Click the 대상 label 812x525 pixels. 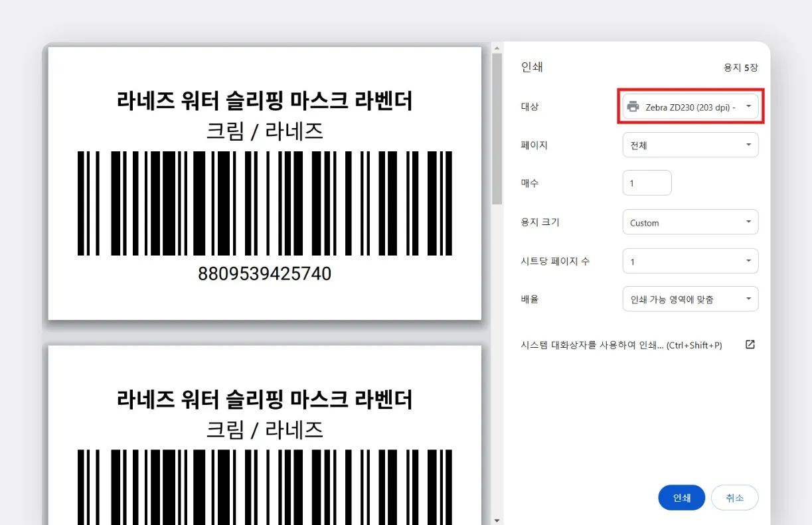pyautogui.click(x=530, y=106)
